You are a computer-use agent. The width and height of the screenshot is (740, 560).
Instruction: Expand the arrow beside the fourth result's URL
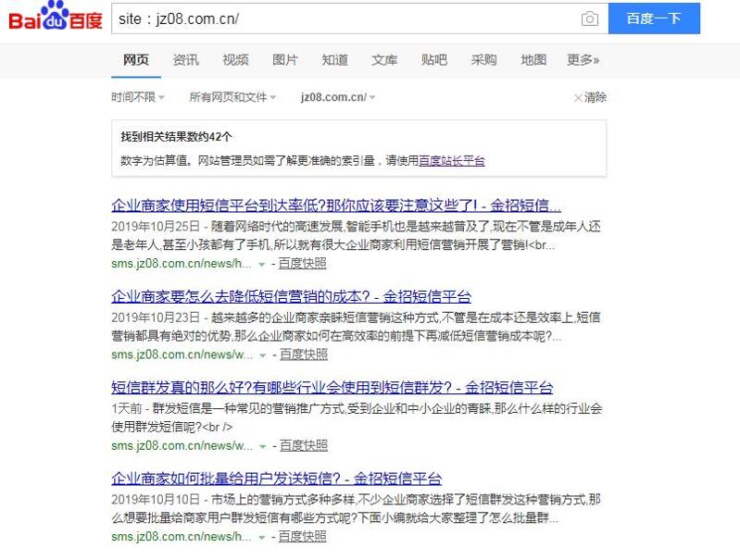point(262,538)
